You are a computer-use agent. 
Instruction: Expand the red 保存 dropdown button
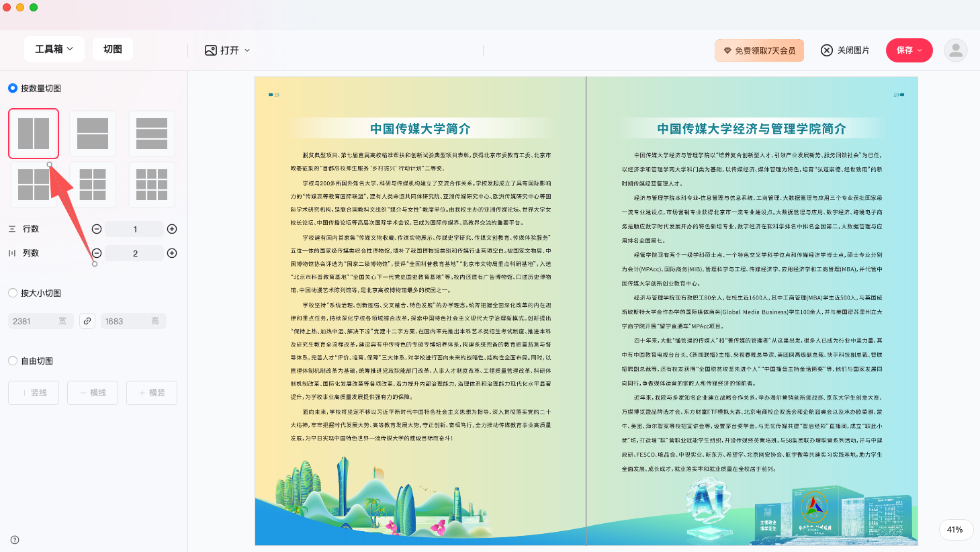[909, 50]
